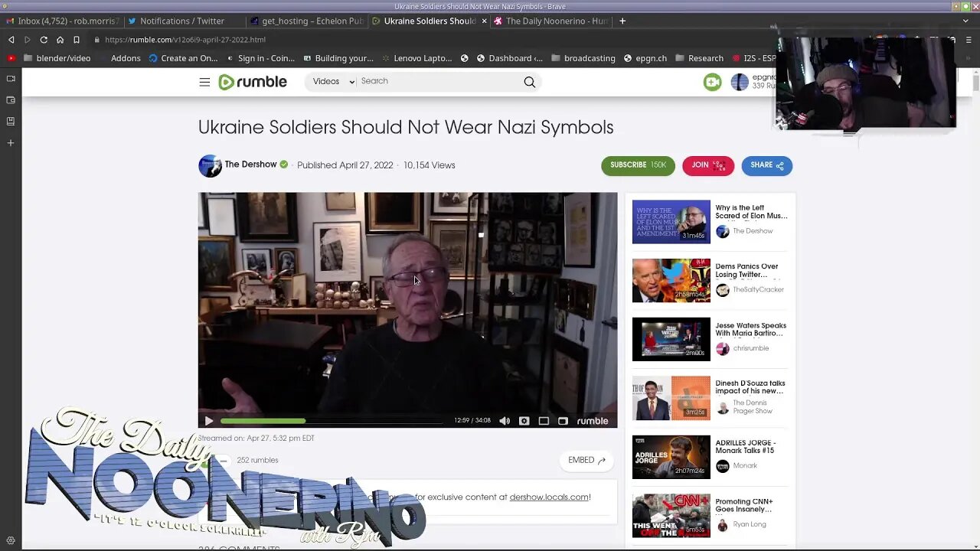Open the Building your... bookmark

click(338, 58)
